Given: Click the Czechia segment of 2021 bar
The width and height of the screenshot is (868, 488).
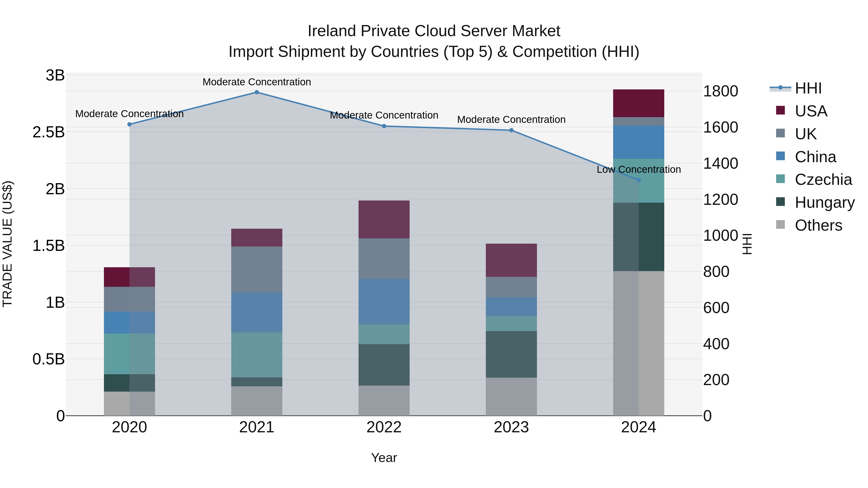Looking at the screenshot, I should pyautogui.click(x=257, y=355).
